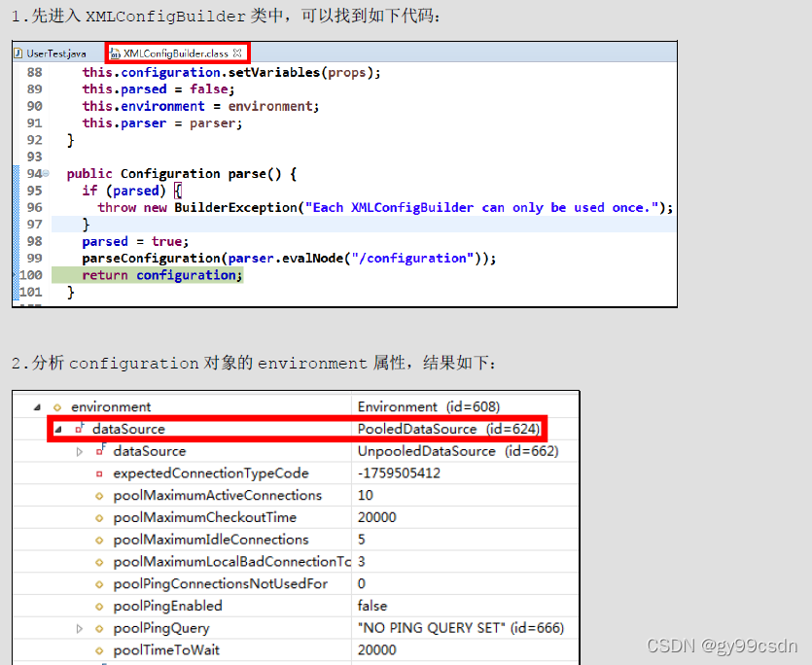Click the poolMaximumIdleConnections field icon
The height and width of the screenshot is (665, 812).
pyautogui.click(x=99, y=541)
